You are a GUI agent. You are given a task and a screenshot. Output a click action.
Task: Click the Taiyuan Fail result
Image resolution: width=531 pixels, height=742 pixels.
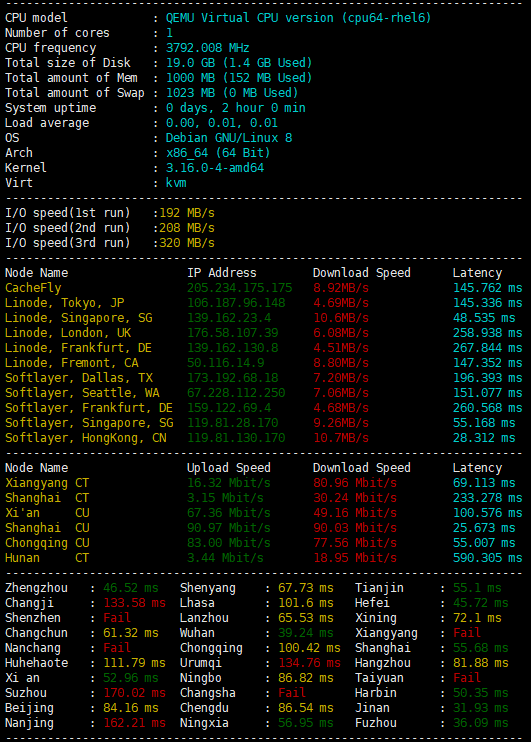tap(467, 678)
